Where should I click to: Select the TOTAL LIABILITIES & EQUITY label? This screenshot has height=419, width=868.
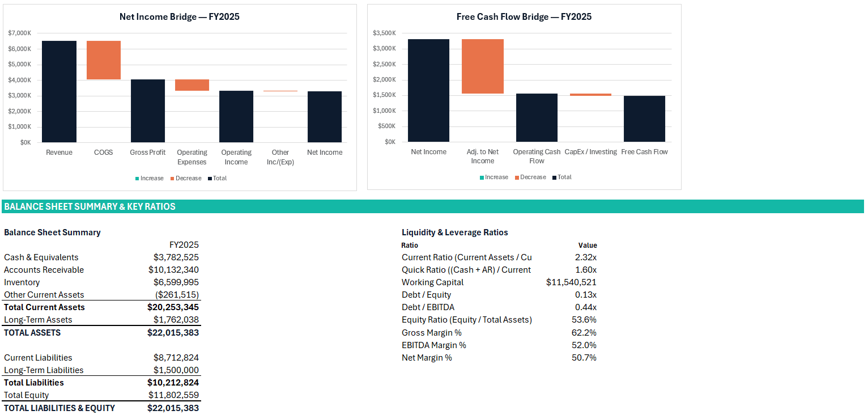pyautogui.click(x=59, y=408)
